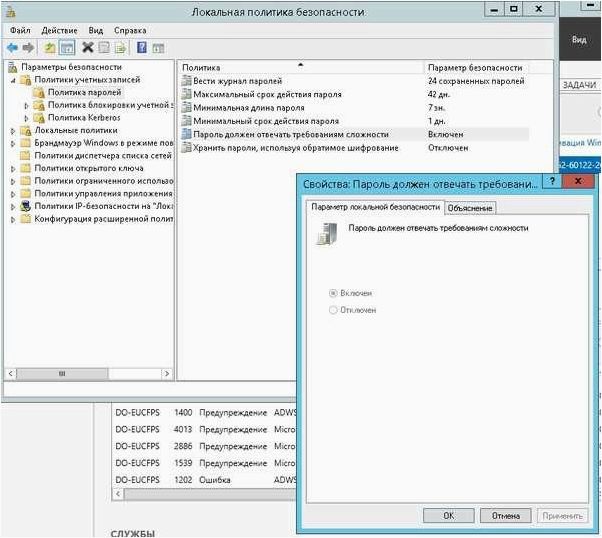Select the Параметр локальной безопасности tab
This screenshot has width=602, height=538.
[375, 207]
